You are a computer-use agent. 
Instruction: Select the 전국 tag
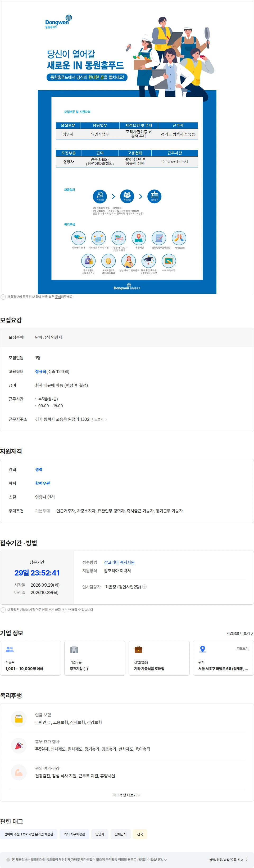click(140, 834)
